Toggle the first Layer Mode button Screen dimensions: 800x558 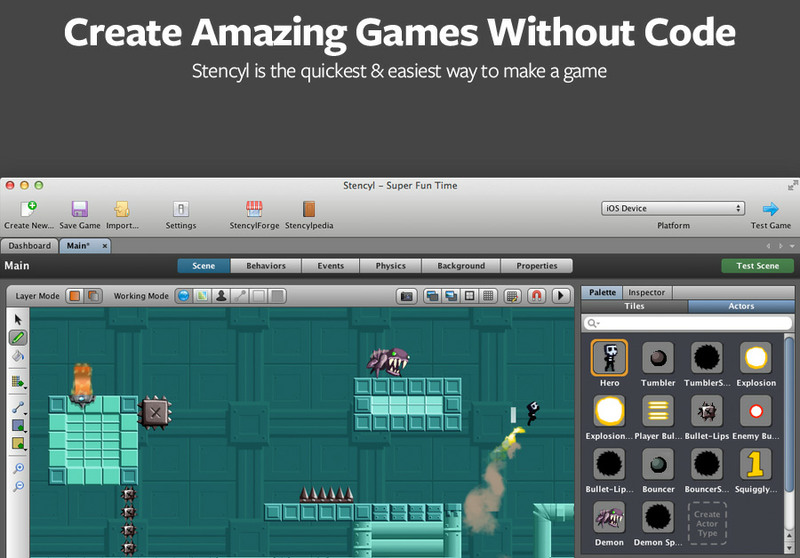[74, 296]
